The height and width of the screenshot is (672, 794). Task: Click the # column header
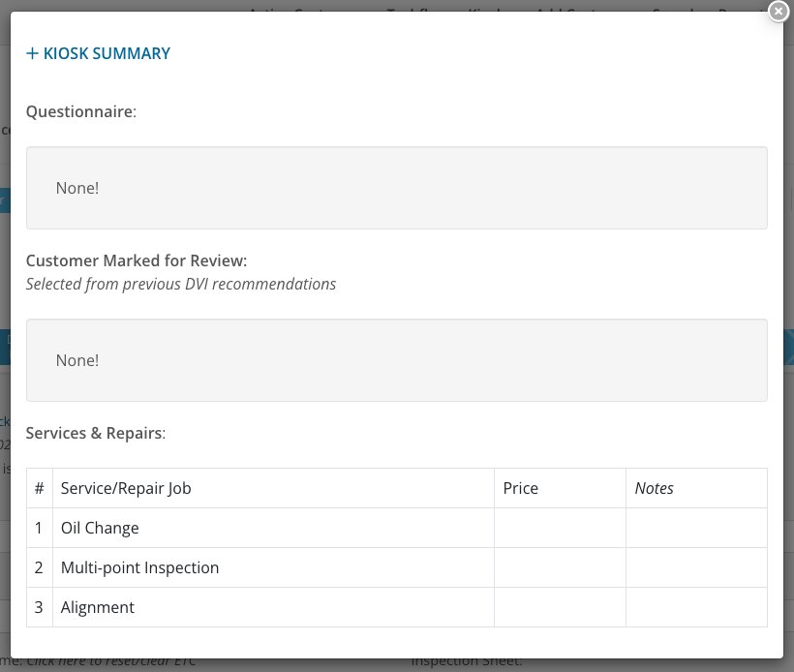click(x=39, y=488)
